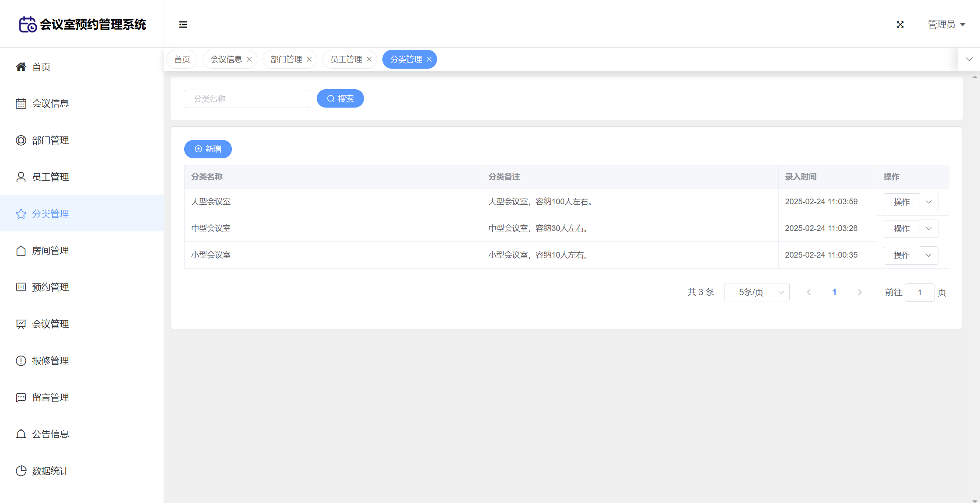Click the calendar icon beside 会议信息

tap(21, 104)
